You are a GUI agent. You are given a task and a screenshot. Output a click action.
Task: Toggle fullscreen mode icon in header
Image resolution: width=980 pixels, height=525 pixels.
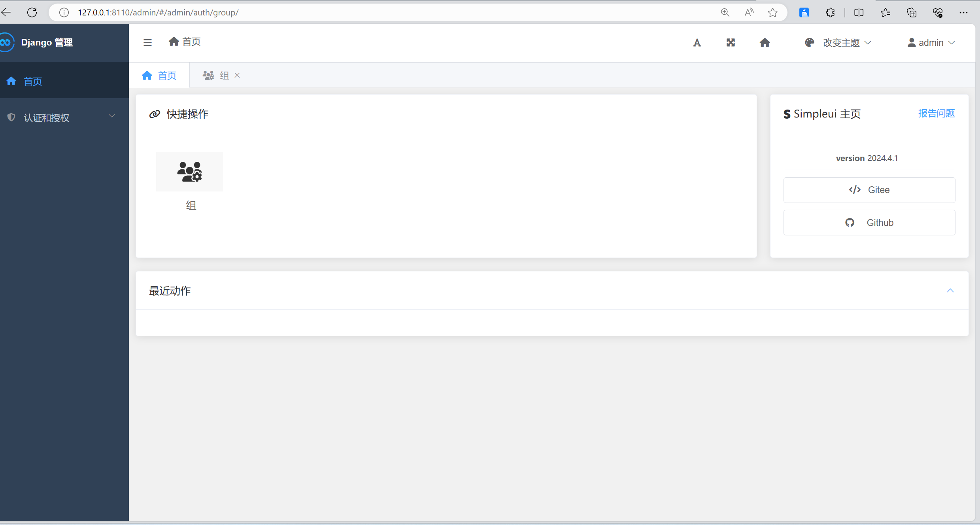[x=731, y=43]
